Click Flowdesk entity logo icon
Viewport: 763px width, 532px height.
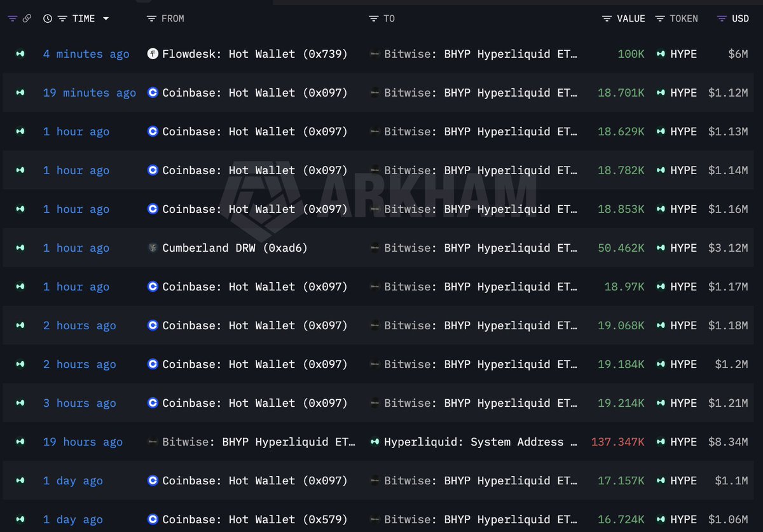(x=153, y=54)
